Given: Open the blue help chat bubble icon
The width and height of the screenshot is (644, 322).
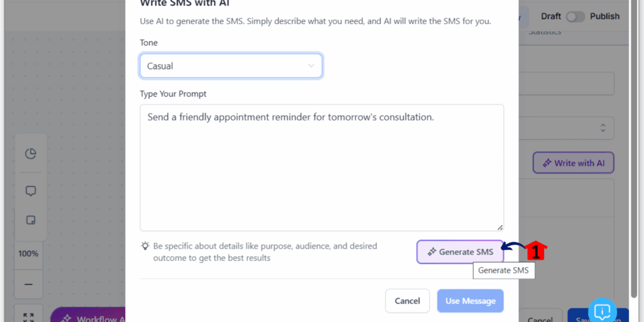Looking at the screenshot, I should [602, 311].
